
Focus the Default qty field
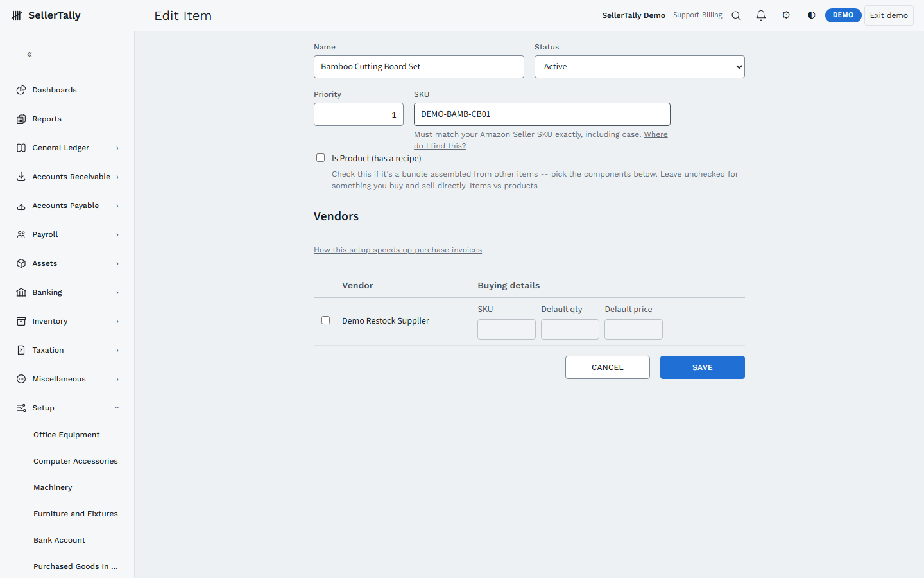point(570,329)
